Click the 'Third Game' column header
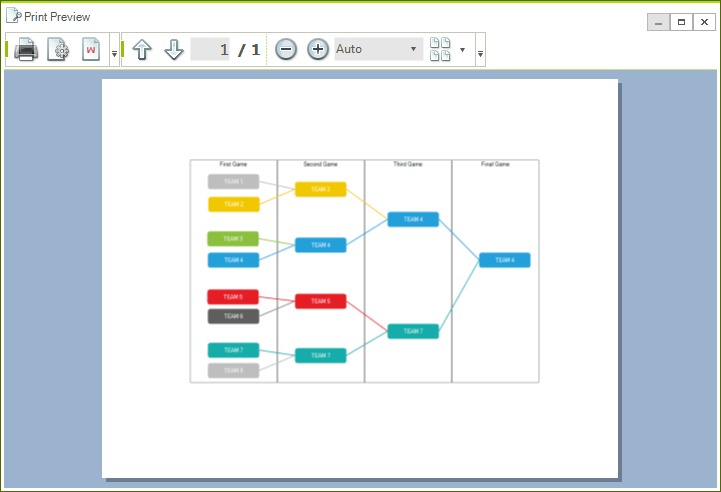Viewport: 721px width, 492px height. click(x=408, y=164)
